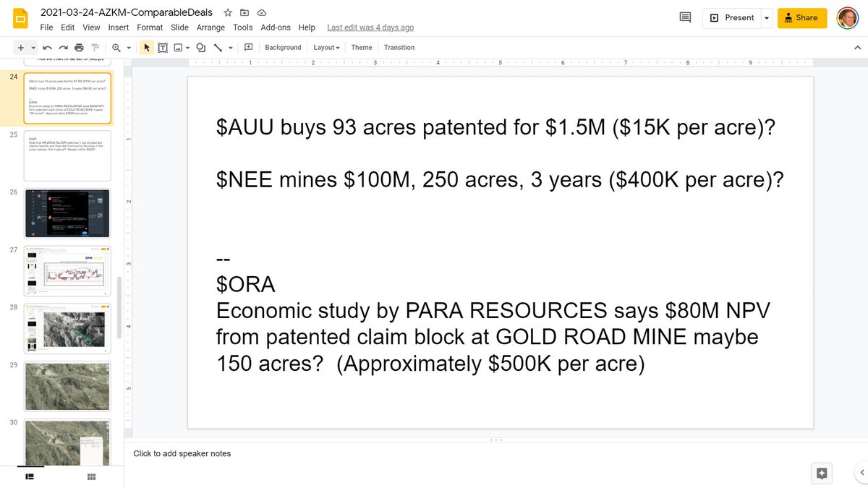This screenshot has width=868, height=488.
Task: Select slide 27 thumbnail
Action: [x=67, y=271]
